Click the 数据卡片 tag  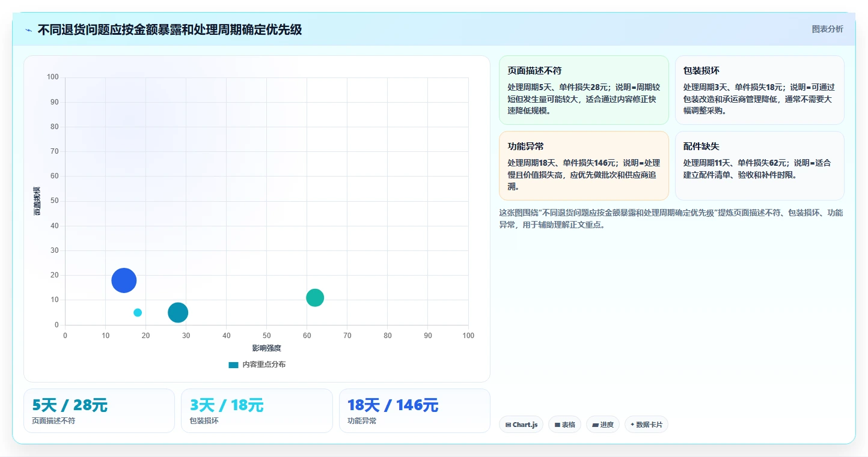tap(646, 425)
